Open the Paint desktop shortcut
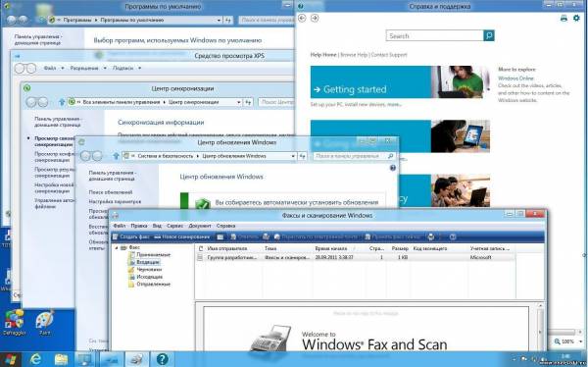 pyautogui.click(x=44, y=322)
